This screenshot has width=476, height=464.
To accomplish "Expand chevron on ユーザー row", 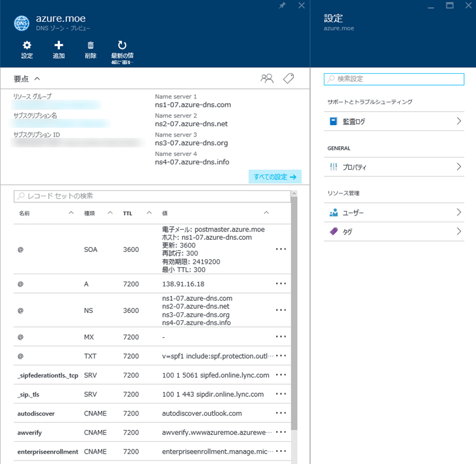I will point(458,212).
